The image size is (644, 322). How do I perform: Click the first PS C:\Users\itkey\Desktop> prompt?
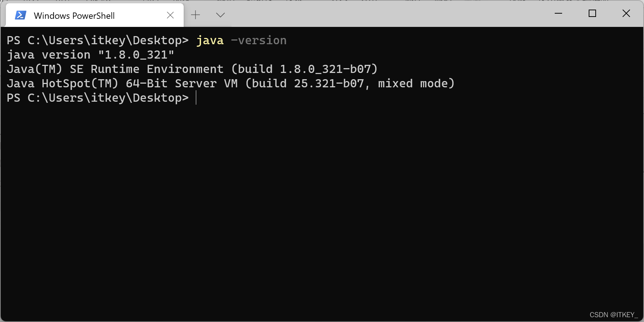[x=97, y=41]
